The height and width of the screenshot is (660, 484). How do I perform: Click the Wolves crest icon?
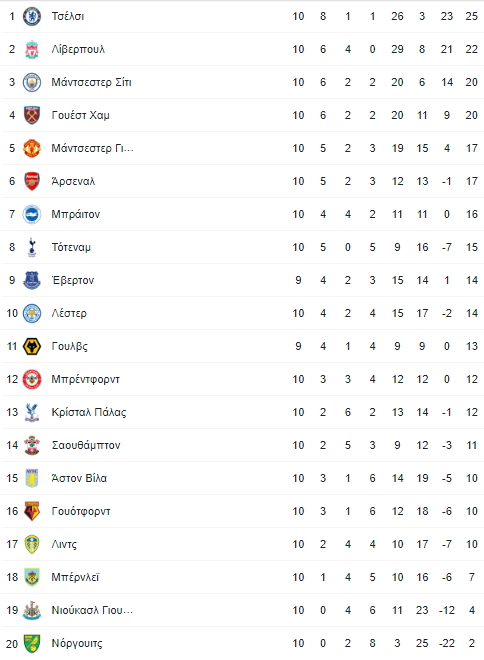[32, 346]
